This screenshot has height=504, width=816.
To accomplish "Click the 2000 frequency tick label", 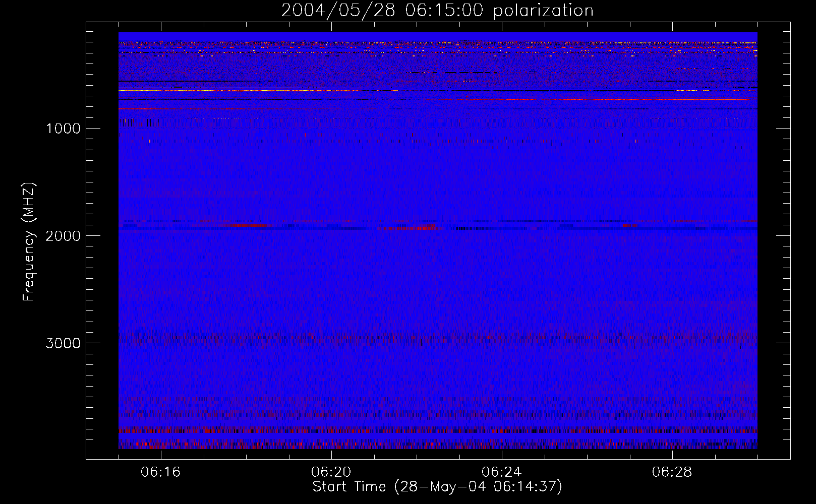I will [63, 236].
